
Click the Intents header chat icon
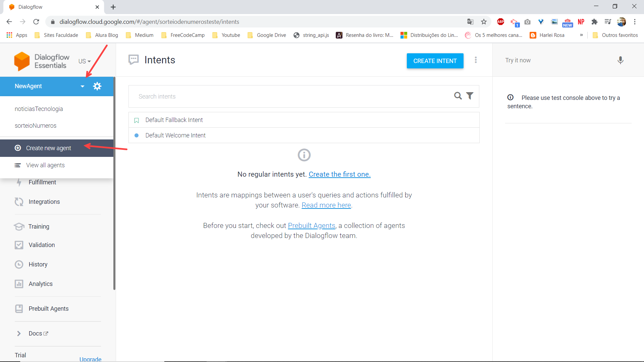[133, 60]
